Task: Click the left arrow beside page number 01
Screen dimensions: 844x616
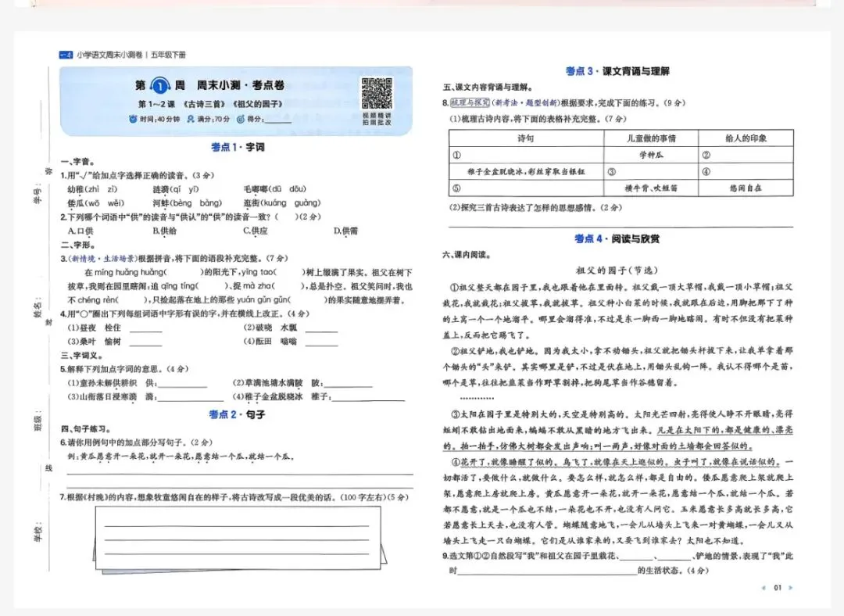Action: [x=764, y=587]
